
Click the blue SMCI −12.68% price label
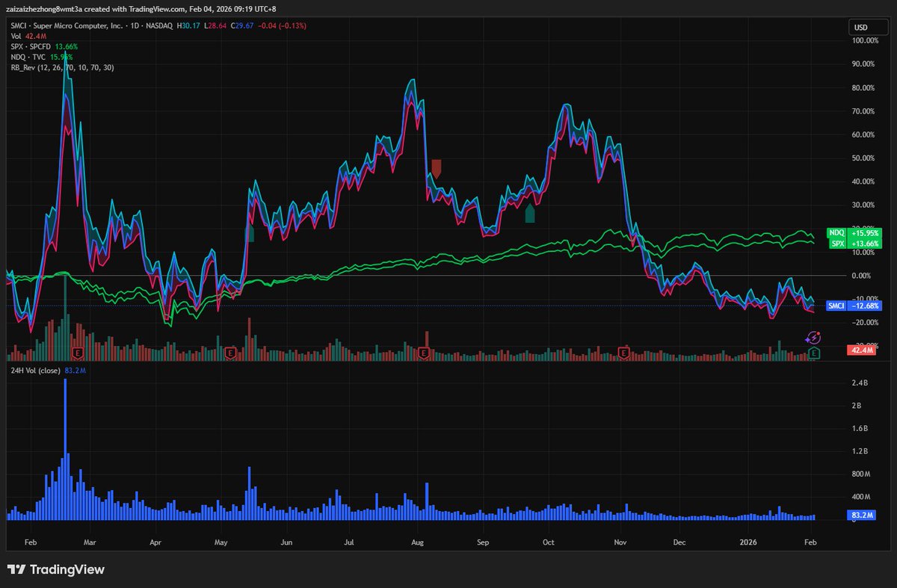click(853, 305)
